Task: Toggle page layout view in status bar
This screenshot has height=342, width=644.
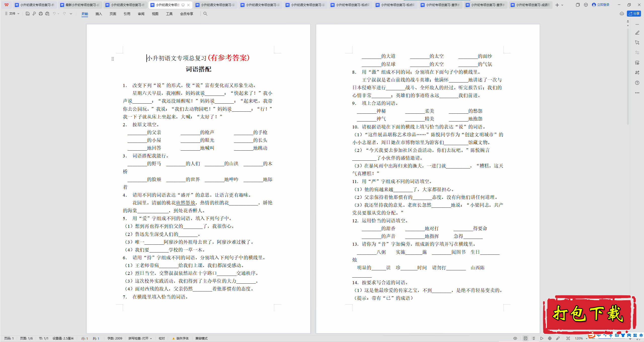Action: tap(526, 338)
